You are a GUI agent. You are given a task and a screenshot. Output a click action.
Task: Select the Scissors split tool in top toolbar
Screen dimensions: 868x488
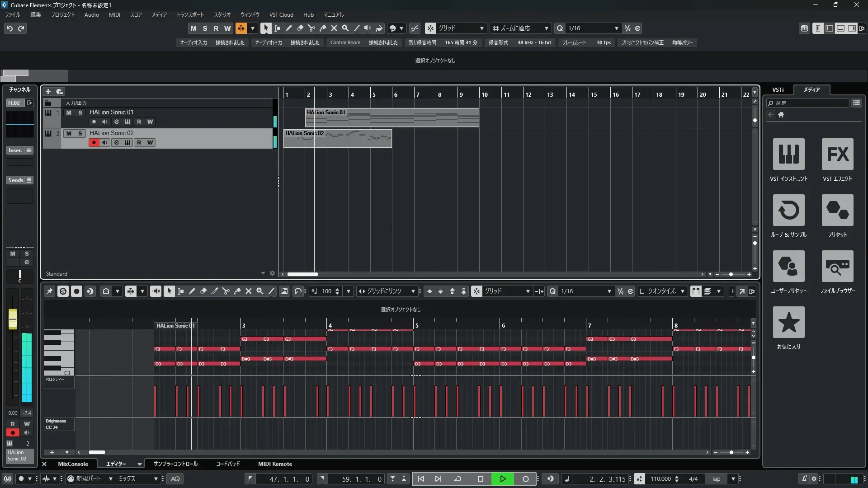311,28
